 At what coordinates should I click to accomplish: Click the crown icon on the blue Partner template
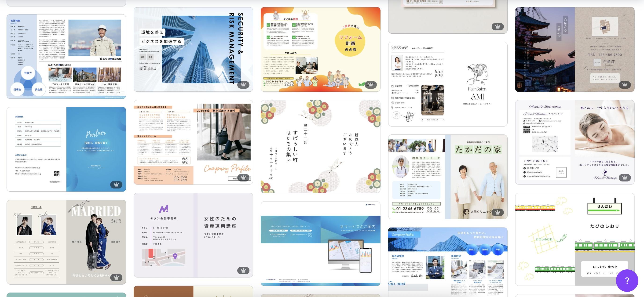116,185
